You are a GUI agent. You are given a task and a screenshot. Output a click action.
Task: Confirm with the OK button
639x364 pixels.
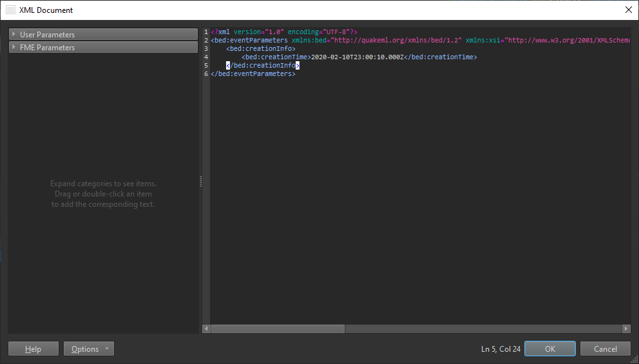click(549, 349)
